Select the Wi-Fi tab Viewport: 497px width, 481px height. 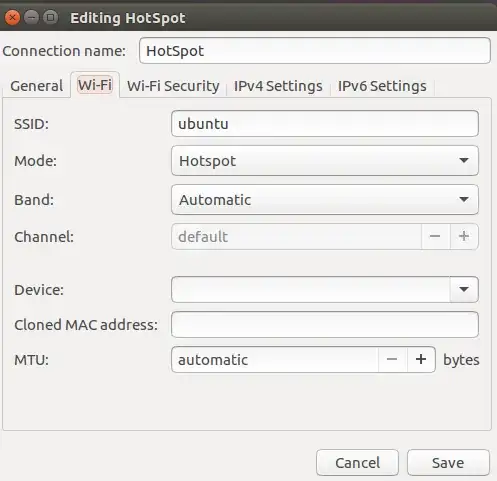pyautogui.click(x=95, y=85)
